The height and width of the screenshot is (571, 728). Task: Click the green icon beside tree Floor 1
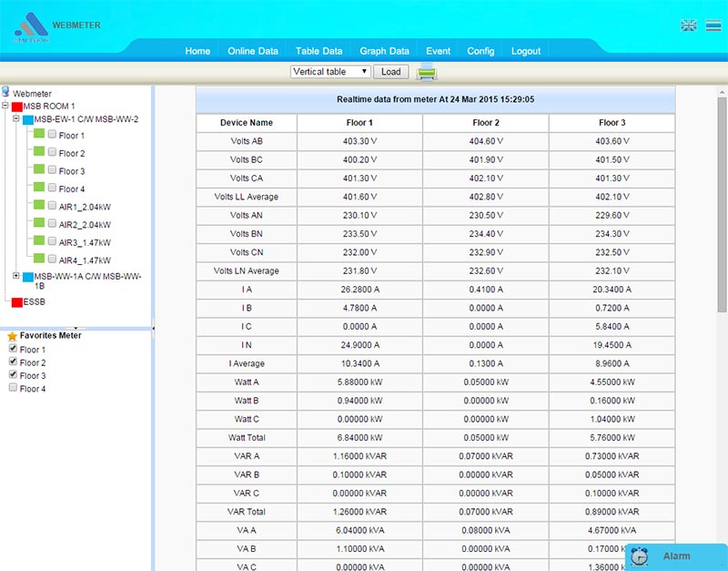coord(39,134)
